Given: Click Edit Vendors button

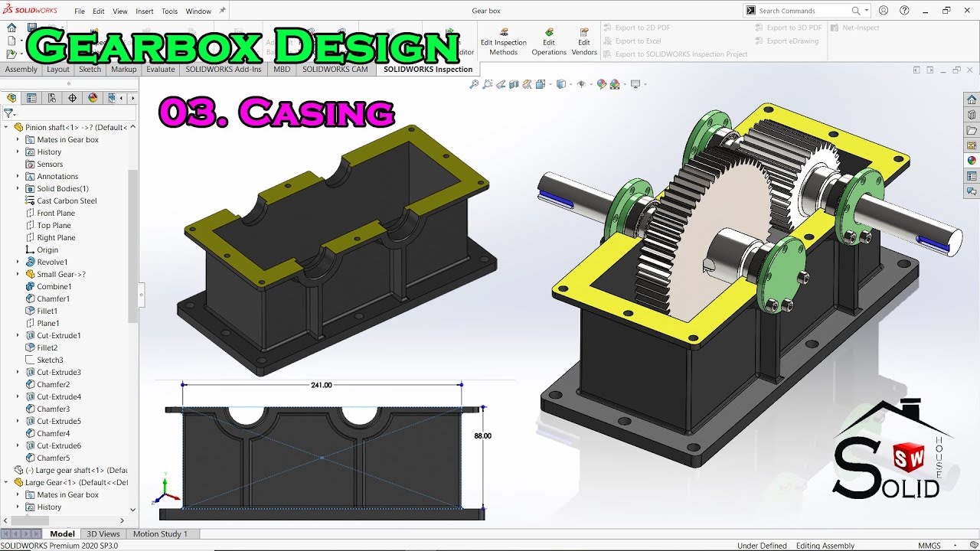Looking at the screenshot, I should (x=584, y=42).
